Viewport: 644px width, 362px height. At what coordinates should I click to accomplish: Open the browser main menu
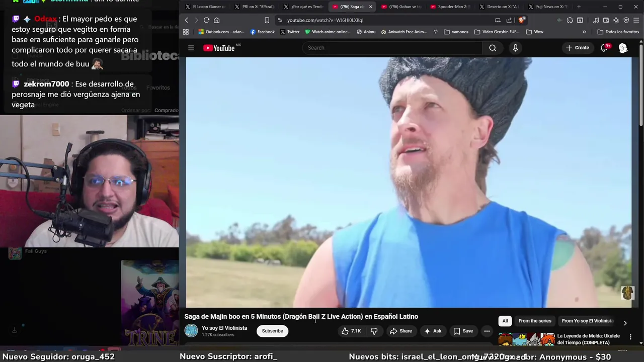(x=636, y=20)
